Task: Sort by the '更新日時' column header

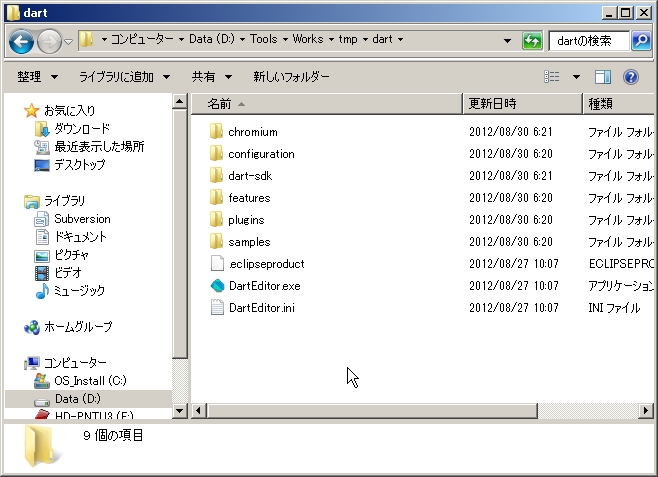Action: (x=522, y=104)
